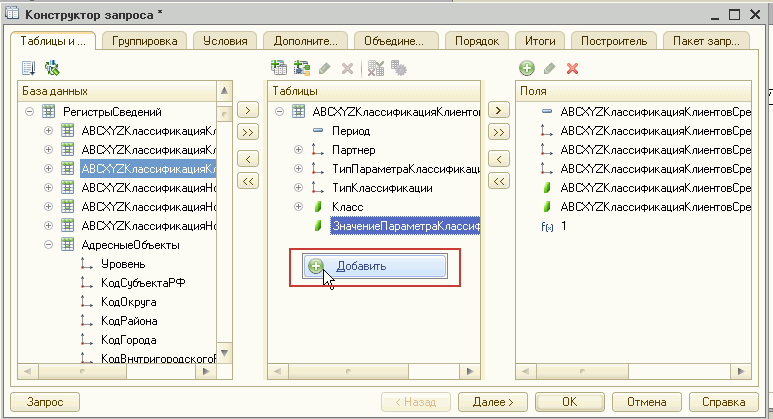Click the Поля horizontal scrollbar right arrow
773x419 pixels.
[741, 371]
